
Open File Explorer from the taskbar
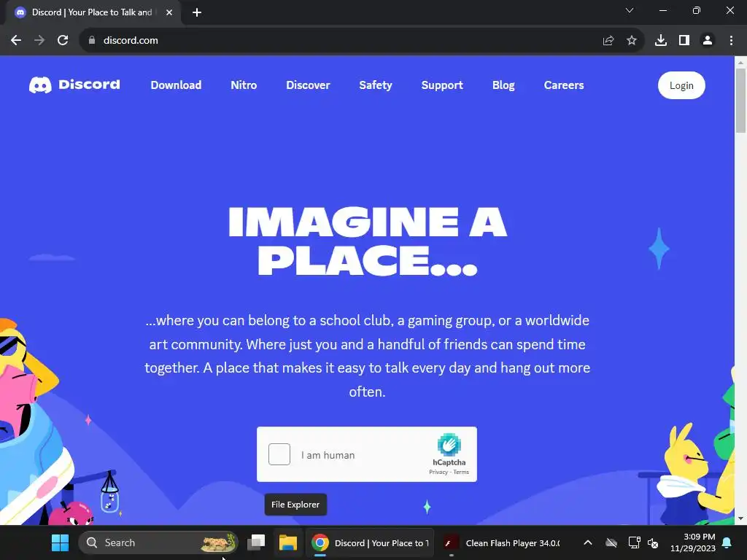coord(287,542)
